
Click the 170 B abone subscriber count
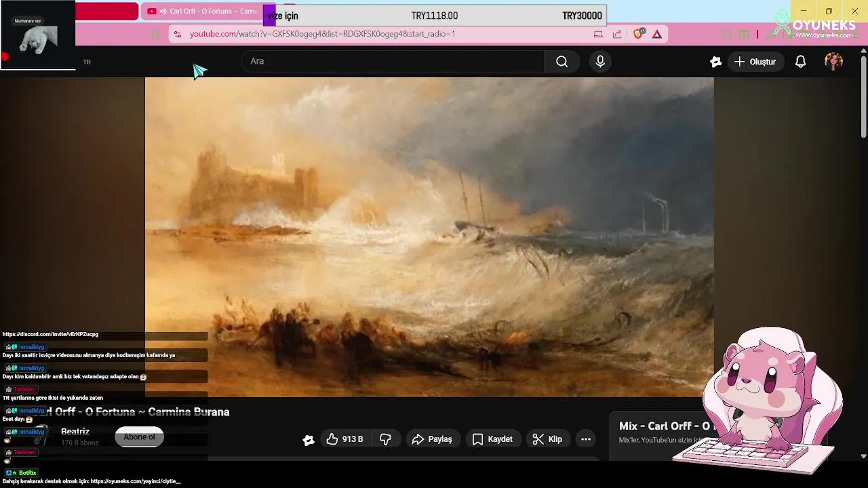(80, 443)
